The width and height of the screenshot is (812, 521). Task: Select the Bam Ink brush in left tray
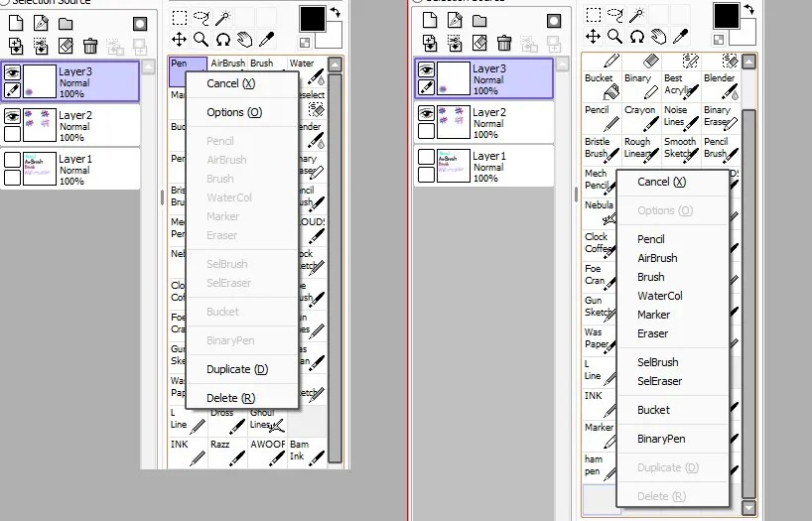307,452
